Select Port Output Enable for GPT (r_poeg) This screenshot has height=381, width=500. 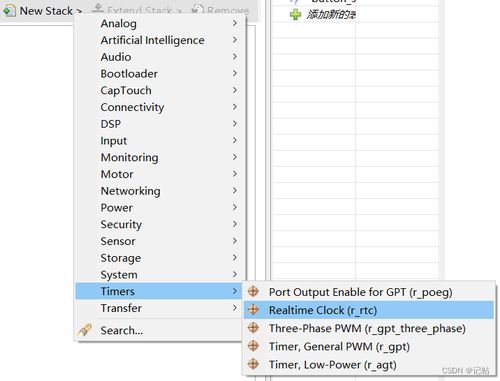pyautogui.click(x=369, y=292)
